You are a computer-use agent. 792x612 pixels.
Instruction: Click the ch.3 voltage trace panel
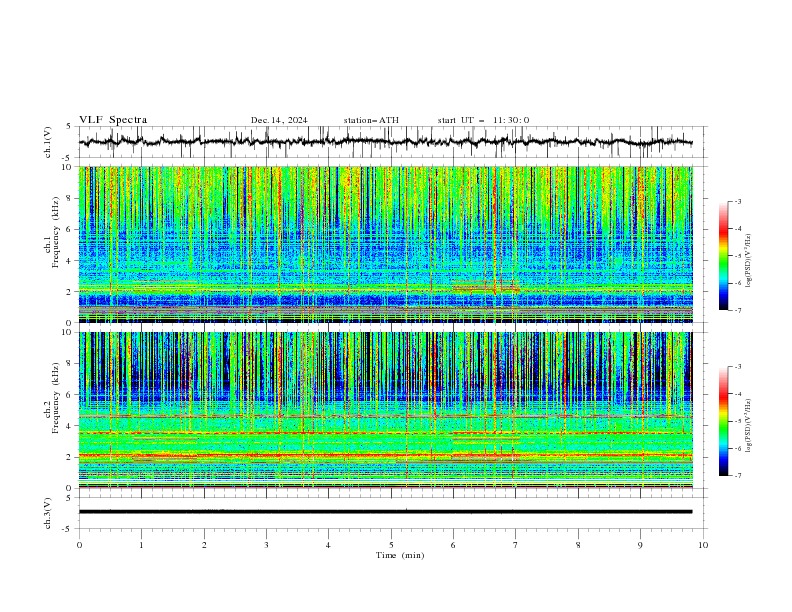tap(393, 513)
